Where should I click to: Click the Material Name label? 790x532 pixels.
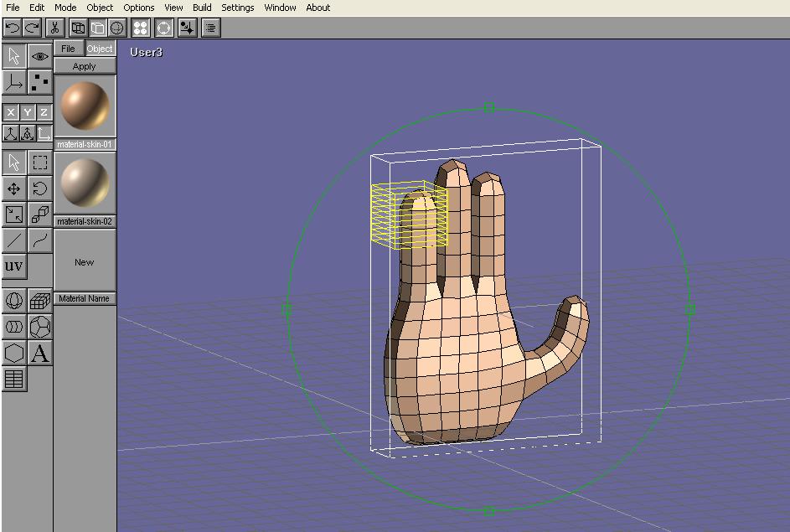coord(85,299)
